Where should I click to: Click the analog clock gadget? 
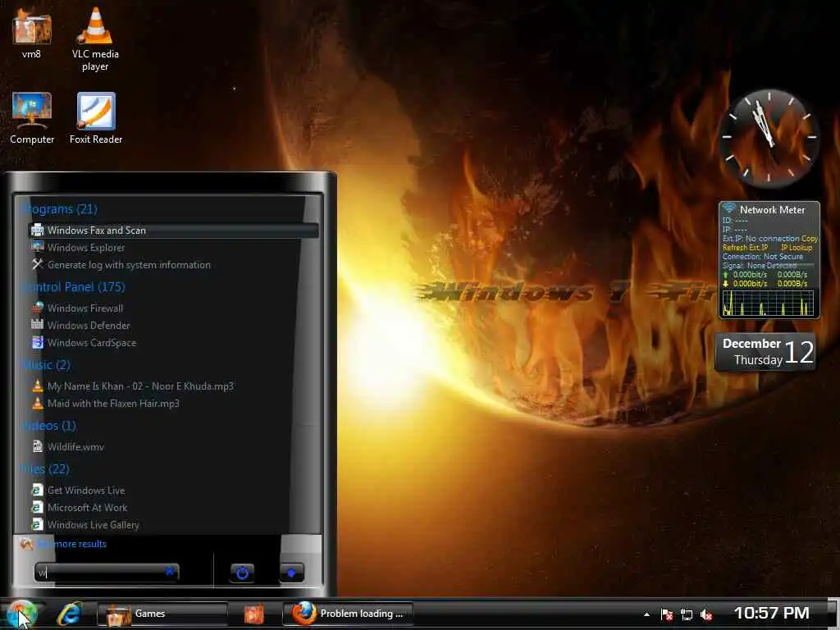(x=768, y=137)
